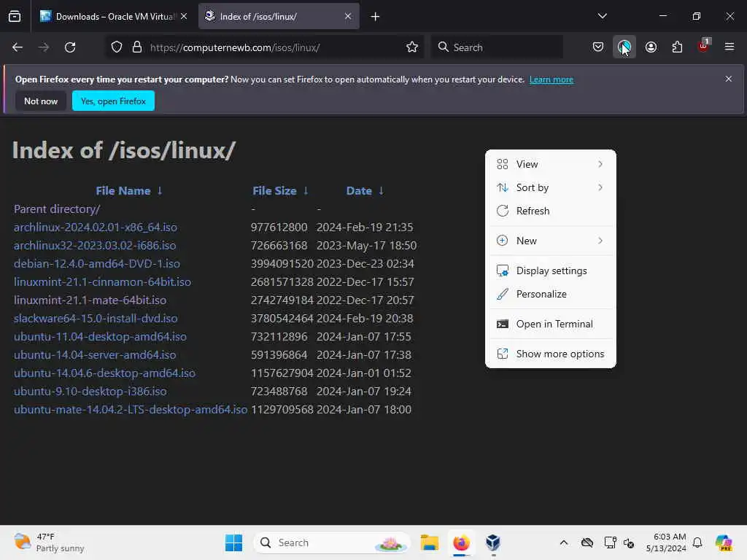Expand the Sort by submenu
The height and width of the screenshot is (560, 747).
550,187
